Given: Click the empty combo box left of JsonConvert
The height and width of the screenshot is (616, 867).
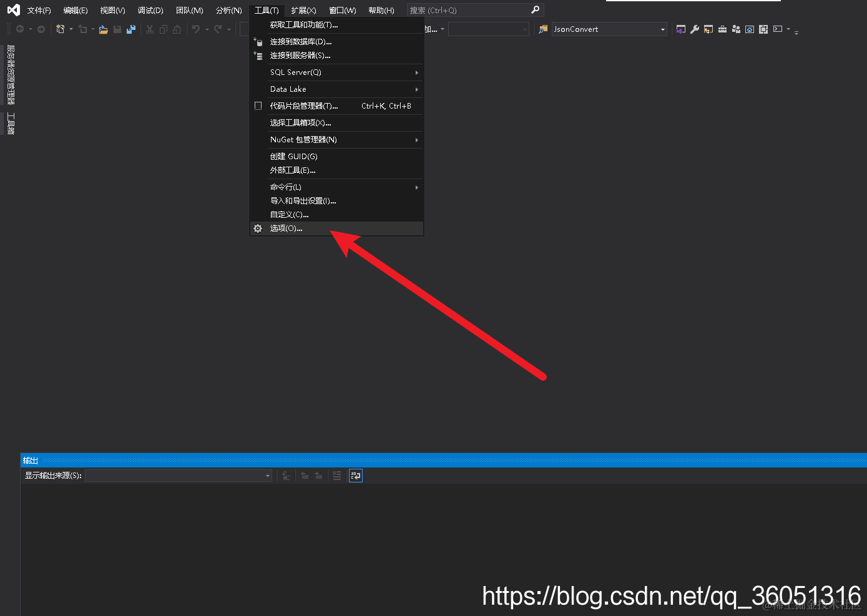Looking at the screenshot, I should [489, 29].
